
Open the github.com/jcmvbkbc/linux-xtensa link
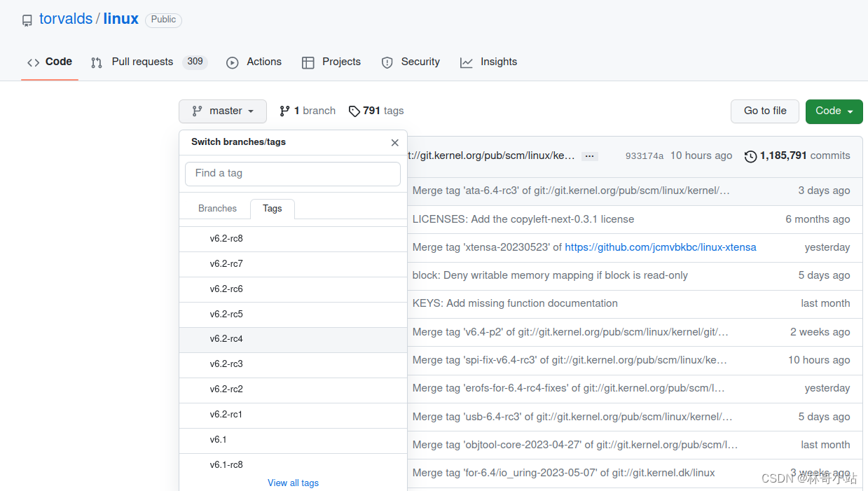tap(661, 247)
